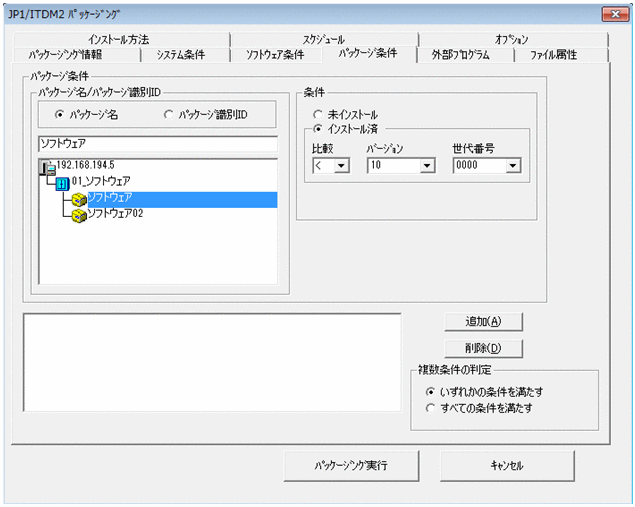Open the バージョン dropdown showing 10
635x507 pixels.
point(427,166)
